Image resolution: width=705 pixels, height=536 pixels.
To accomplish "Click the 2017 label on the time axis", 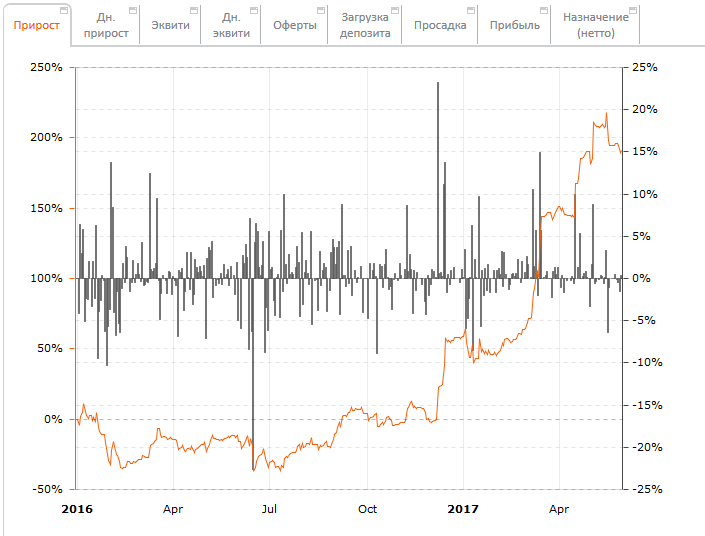I will 464,509.
